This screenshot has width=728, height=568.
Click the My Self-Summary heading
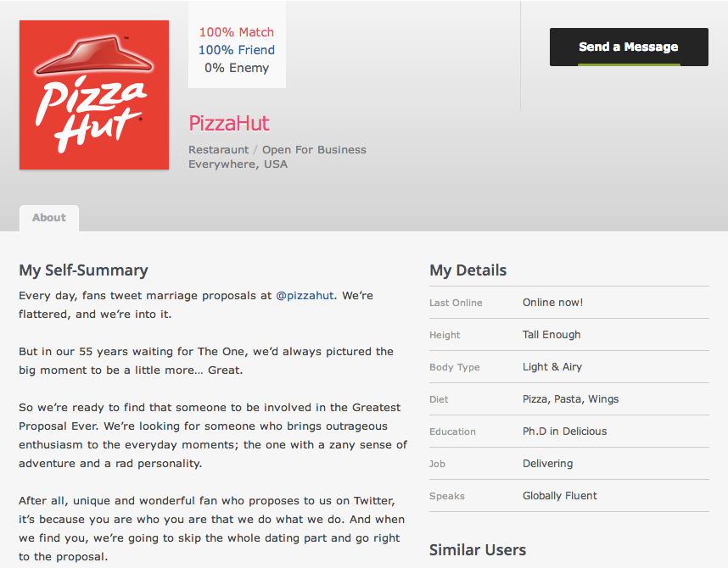click(83, 270)
